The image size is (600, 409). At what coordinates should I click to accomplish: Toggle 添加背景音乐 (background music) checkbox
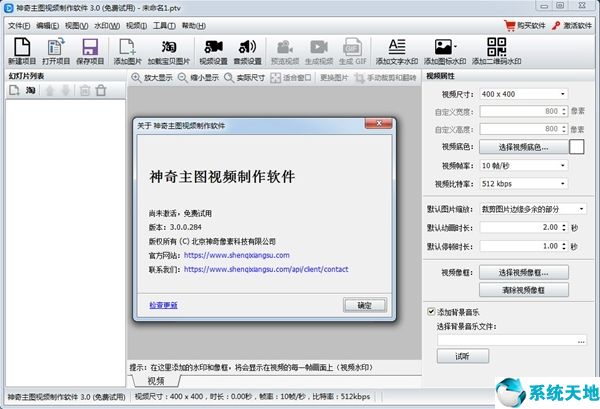[x=431, y=311]
